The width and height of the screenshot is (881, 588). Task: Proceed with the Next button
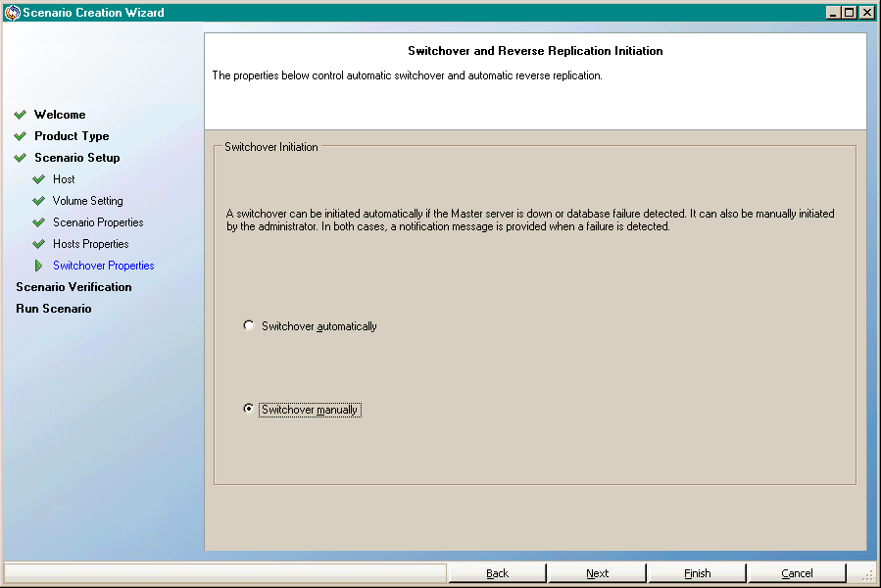597,573
